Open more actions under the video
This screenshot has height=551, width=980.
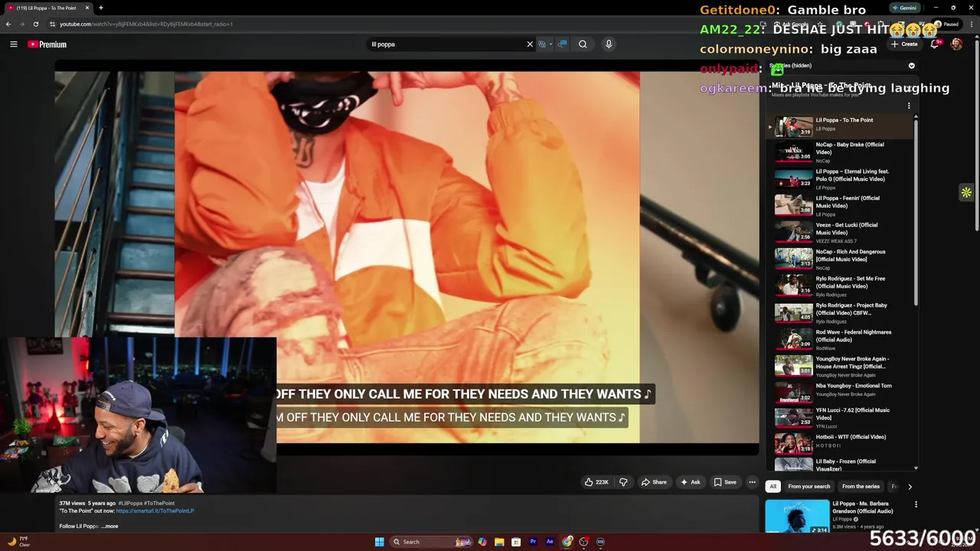coord(752,482)
